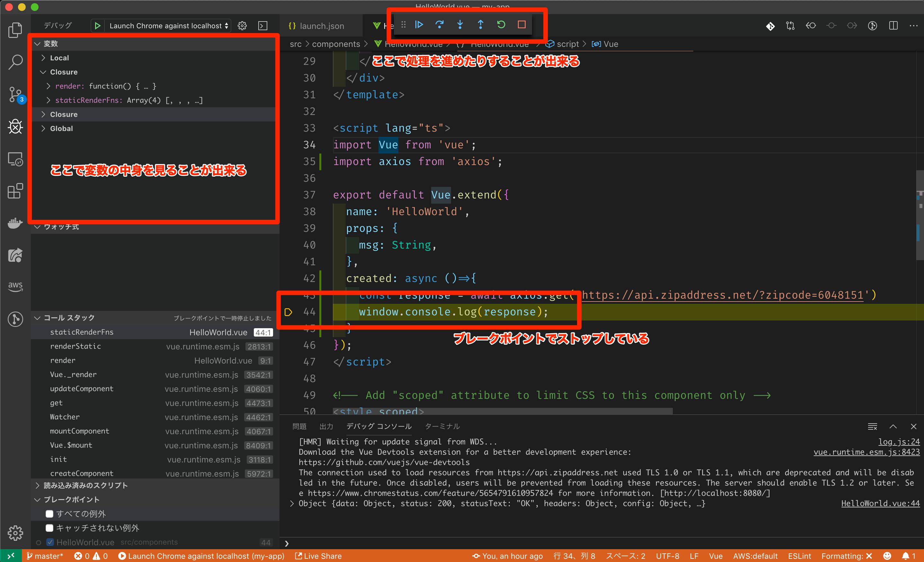
Task: Disable the HelloWorld.vue breakpoint checkbox
Action: click(x=49, y=542)
